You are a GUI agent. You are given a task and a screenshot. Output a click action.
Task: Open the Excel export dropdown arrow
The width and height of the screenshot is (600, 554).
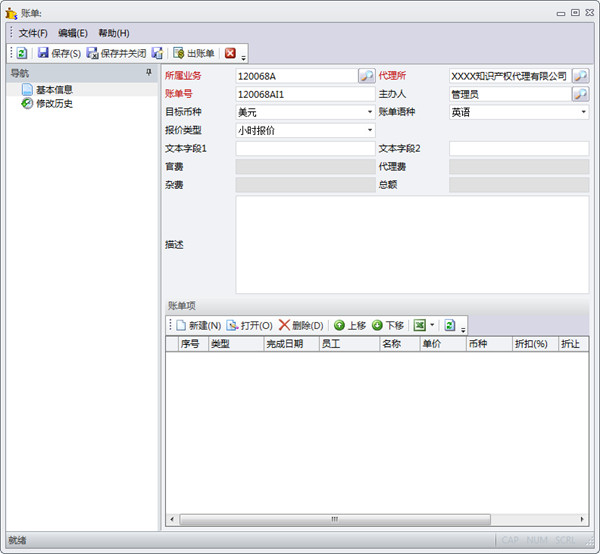[x=432, y=325]
